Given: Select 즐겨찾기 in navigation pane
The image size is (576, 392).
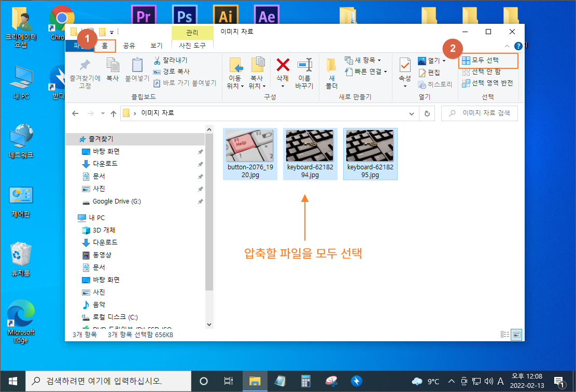Looking at the screenshot, I should click(x=135, y=139).
